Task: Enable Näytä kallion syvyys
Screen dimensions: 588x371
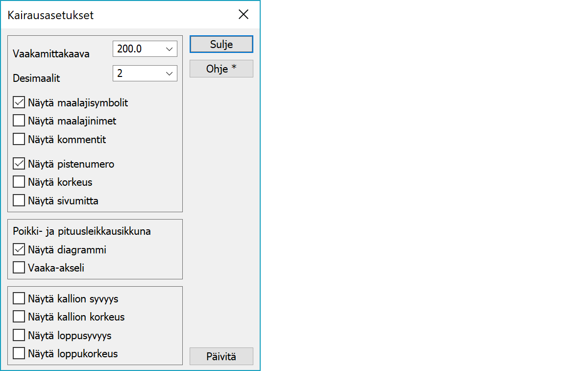Action: pyautogui.click(x=19, y=298)
